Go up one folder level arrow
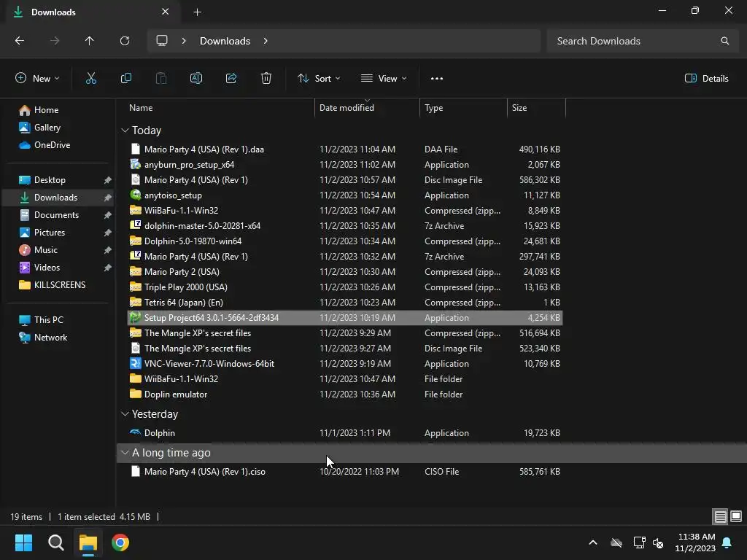The width and height of the screenshot is (747, 560). (x=89, y=41)
